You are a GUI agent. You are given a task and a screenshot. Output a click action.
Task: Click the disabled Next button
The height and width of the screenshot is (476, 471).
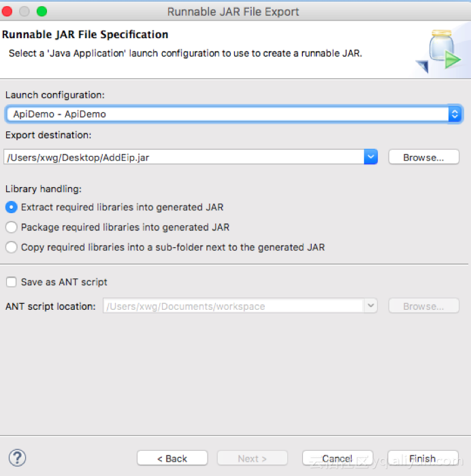click(253, 458)
